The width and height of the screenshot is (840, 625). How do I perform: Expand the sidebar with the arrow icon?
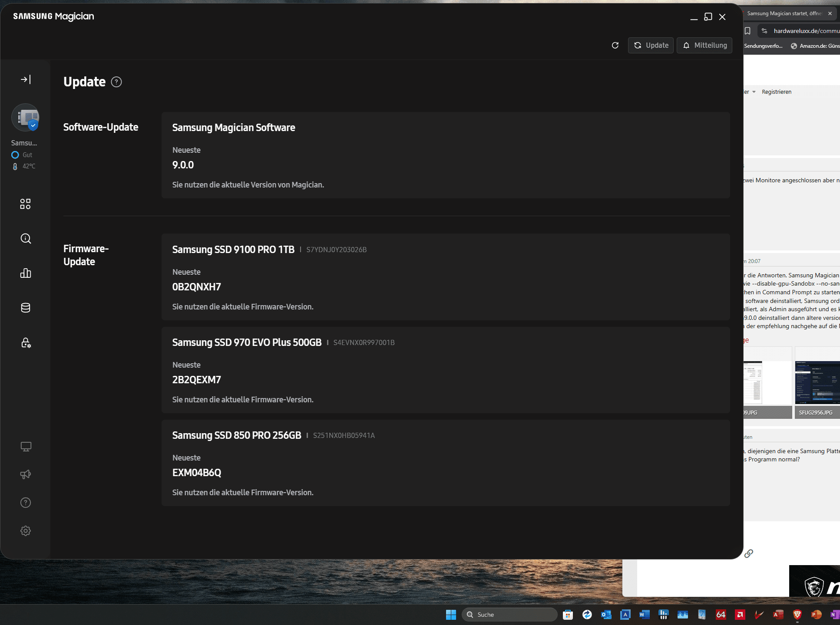(26, 79)
